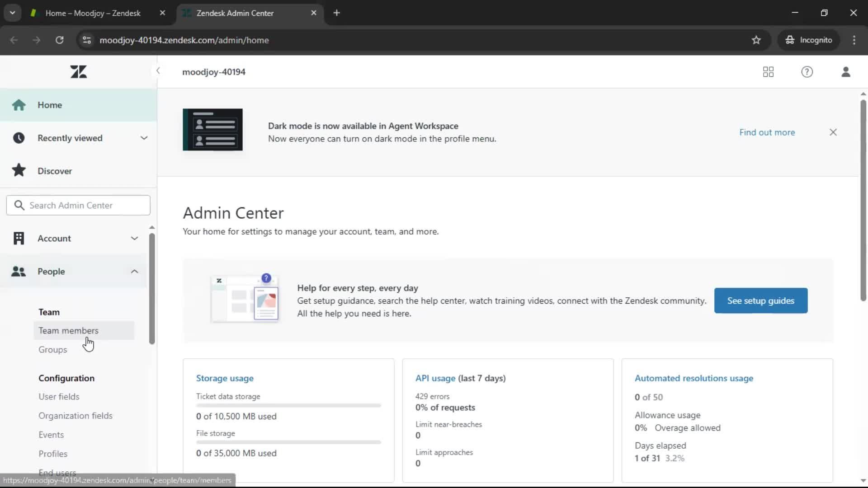Click the Incognito indicator
The height and width of the screenshot is (488, 868).
809,40
